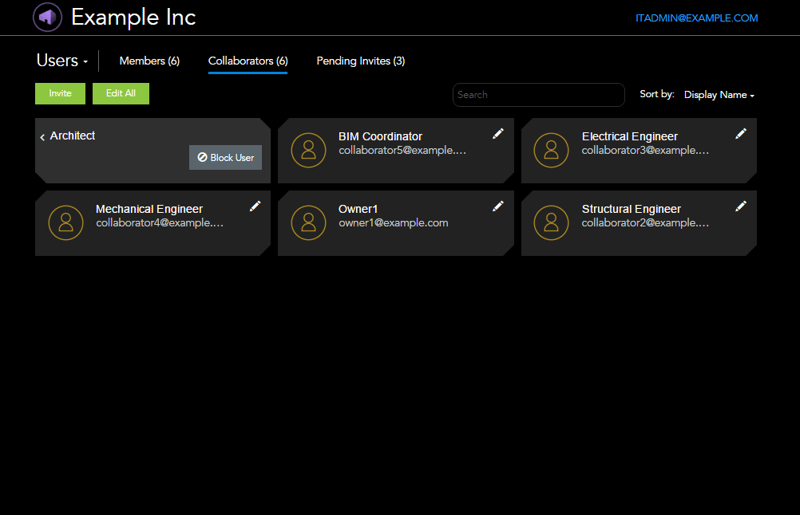Viewport: 800px width, 515px height.
Task: Click Mechanical Engineer avatar icon
Action: (65, 223)
